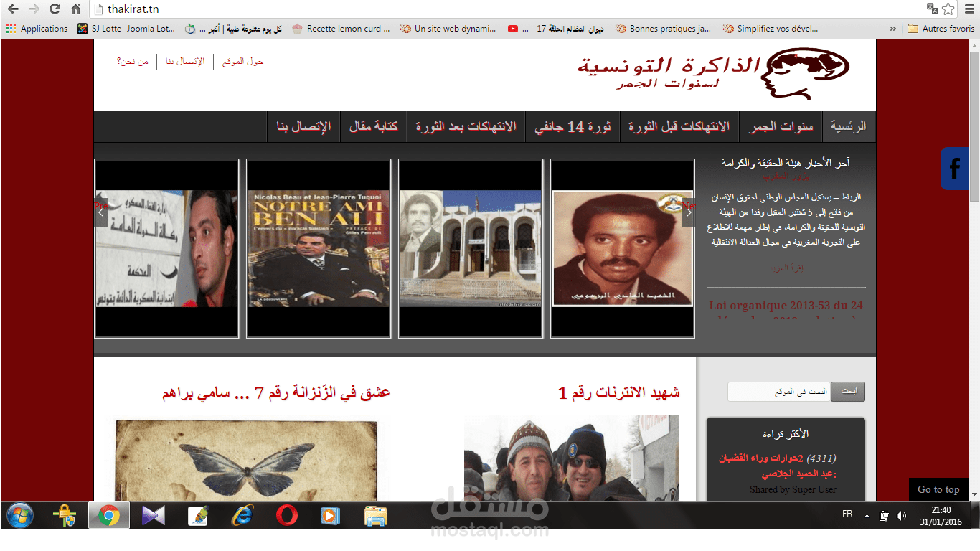980x551 pixels.
Task: Click scrollbar up arrow
Action: 974,45
